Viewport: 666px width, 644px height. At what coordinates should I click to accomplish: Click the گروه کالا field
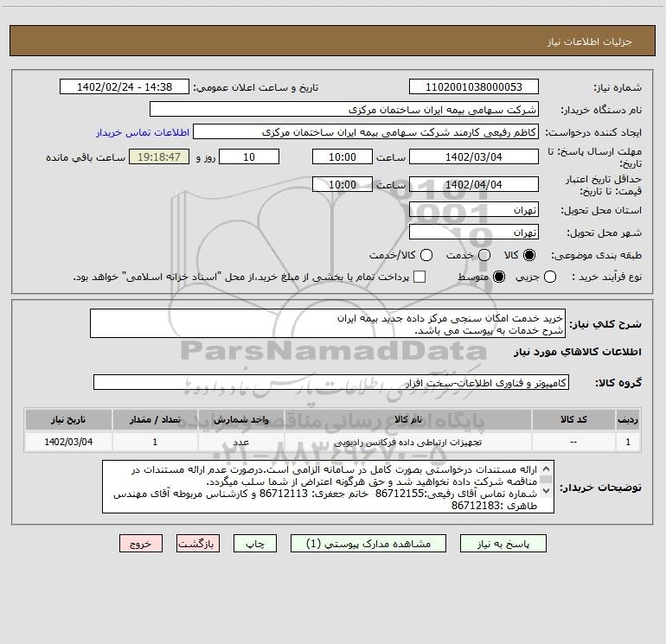(x=331, y=382)
